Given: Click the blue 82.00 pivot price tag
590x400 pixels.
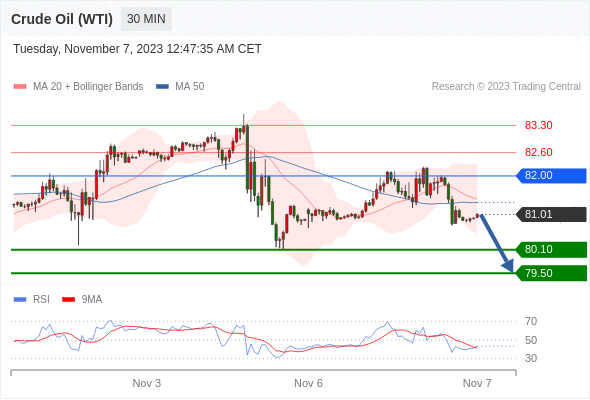Looking at the screenshot, I should coord(551,176).
